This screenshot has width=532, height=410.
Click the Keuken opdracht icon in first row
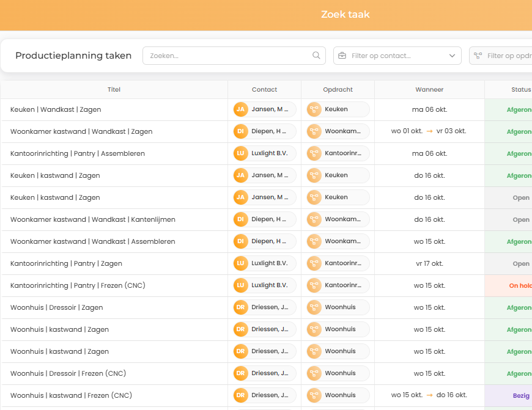click(x=314, y=109)
